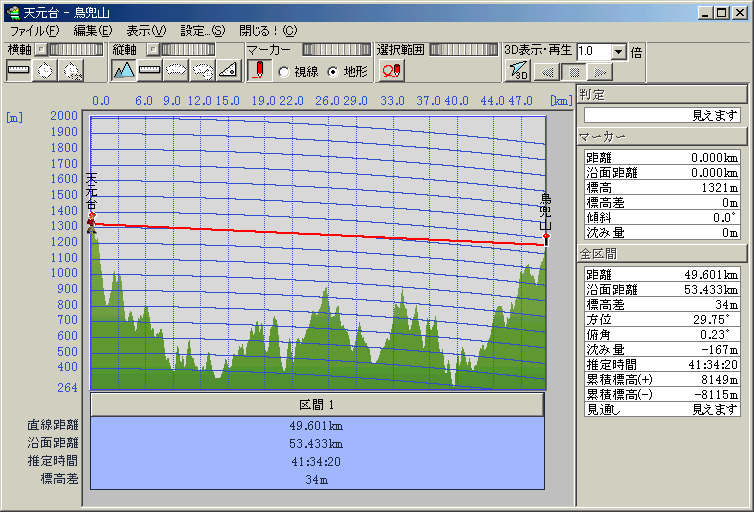Click the red marker pin icon
Image resolution: width=754 pixels, height=512 pixels.
[x=259, y=71]
